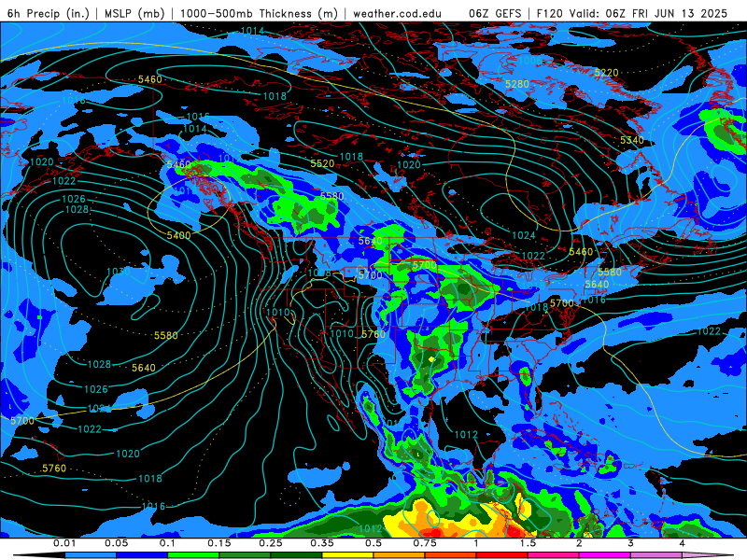
Task: Select the magenta 2–3 legend swatch
Action: click(605, 555)
